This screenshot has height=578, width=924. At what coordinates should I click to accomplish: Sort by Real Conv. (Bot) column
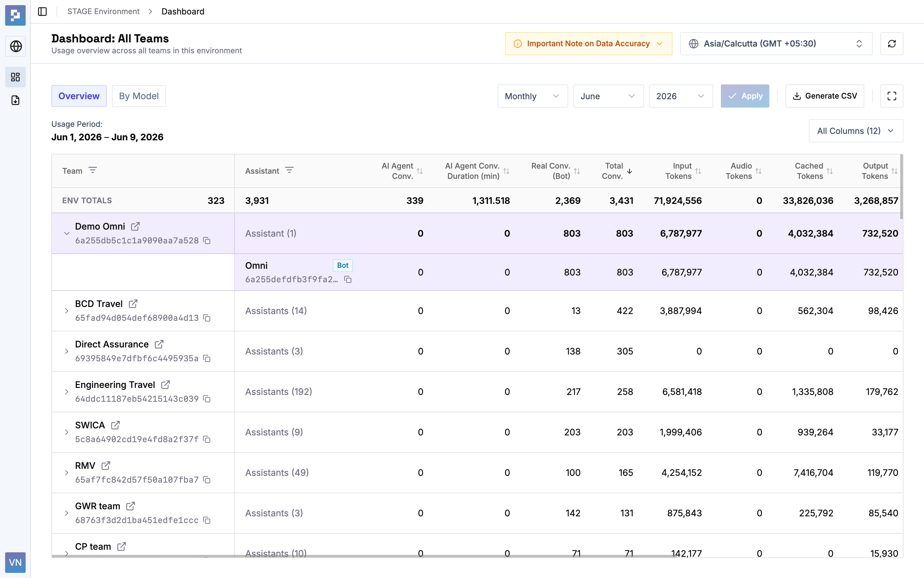577,171
